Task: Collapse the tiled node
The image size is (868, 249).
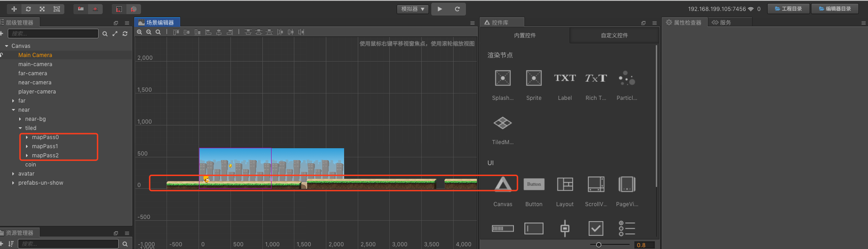Action: [x=20, y=128]
